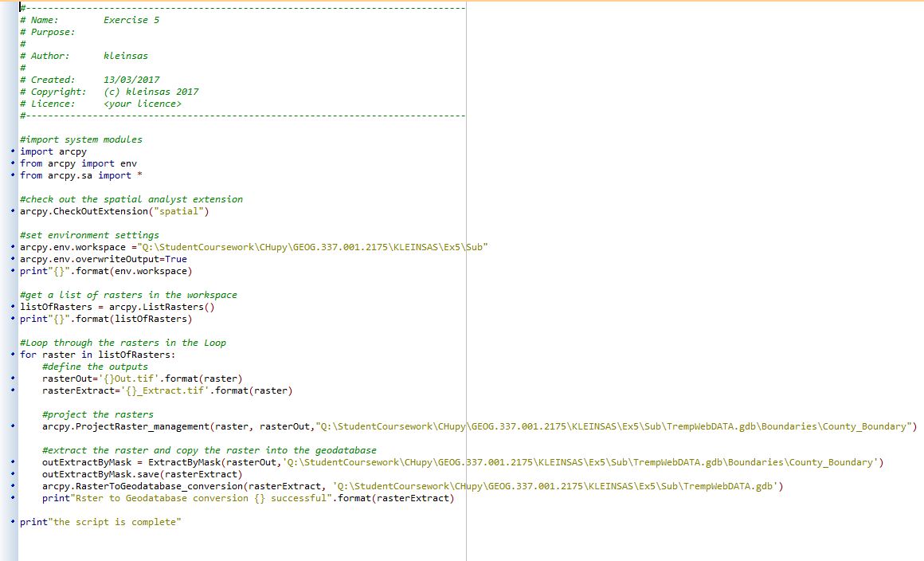Place cursor on the 'import arcpy' line
The height and width of the screenshot is (561, 924).
pos(53,151)
